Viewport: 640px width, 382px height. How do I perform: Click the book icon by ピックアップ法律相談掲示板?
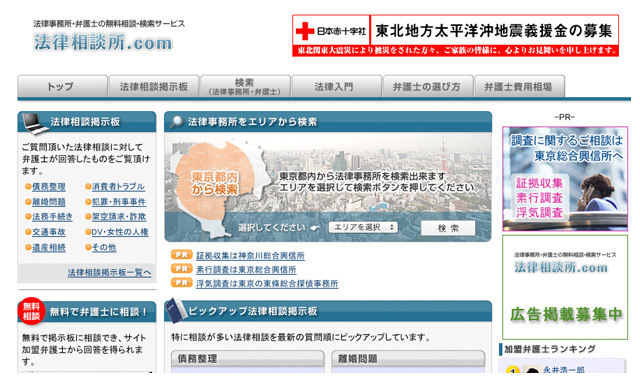pyautogui.click(x=176, y=310)
